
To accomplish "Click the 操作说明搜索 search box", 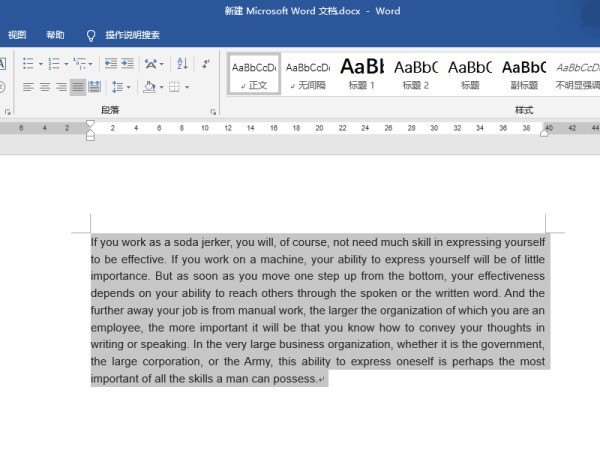I will (x=132, y=35).
